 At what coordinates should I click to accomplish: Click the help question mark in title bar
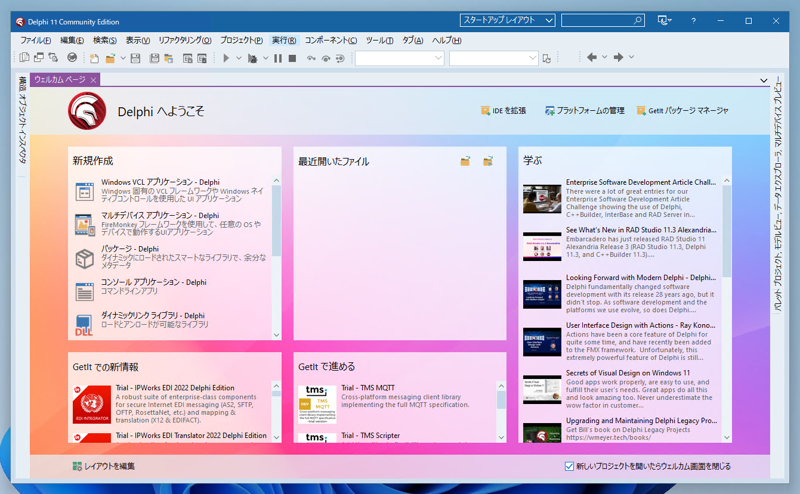point(693,21)
